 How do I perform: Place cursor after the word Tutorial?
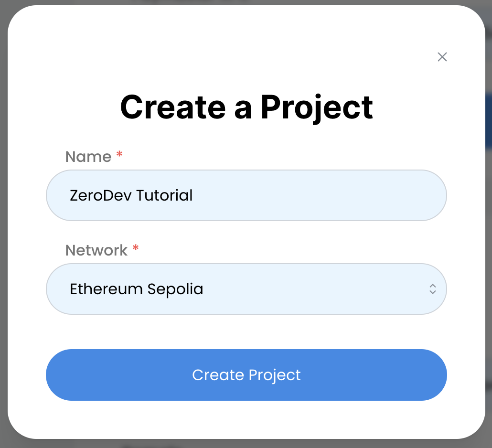tap(193, 195)
